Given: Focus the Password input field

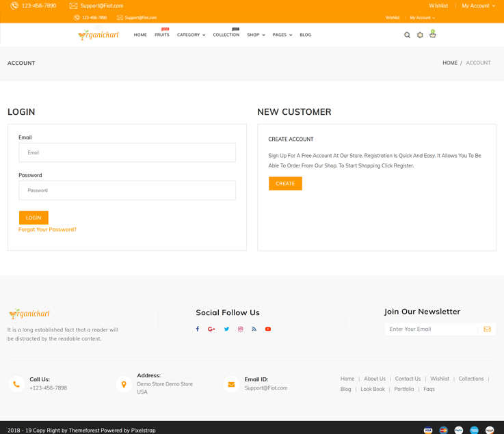Looking at the screenshot, I should click(127, 191).
